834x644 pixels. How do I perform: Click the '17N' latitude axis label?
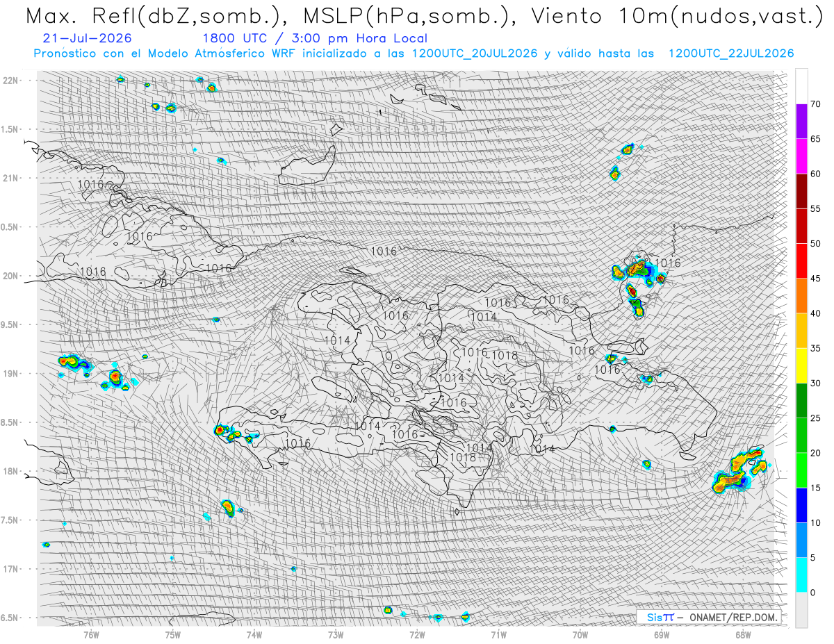[12, 569]
